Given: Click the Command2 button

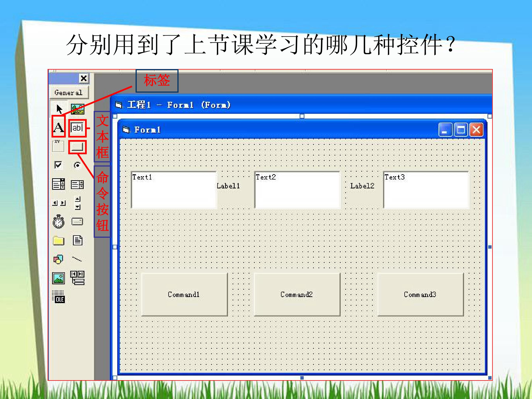Looking at the screenshot, I should pyautogui.click(x=297, y=294).
